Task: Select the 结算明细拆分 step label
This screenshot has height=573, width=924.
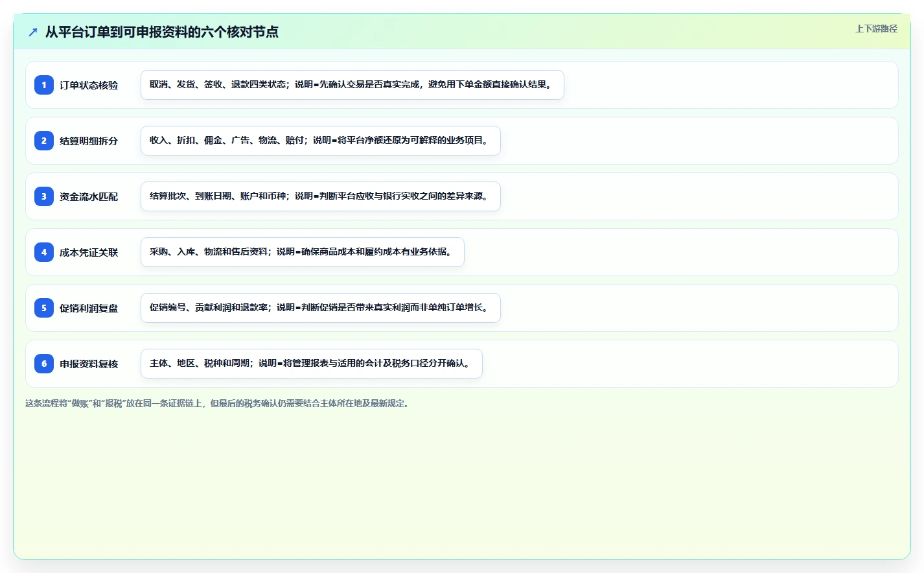Action: (89, 141)
